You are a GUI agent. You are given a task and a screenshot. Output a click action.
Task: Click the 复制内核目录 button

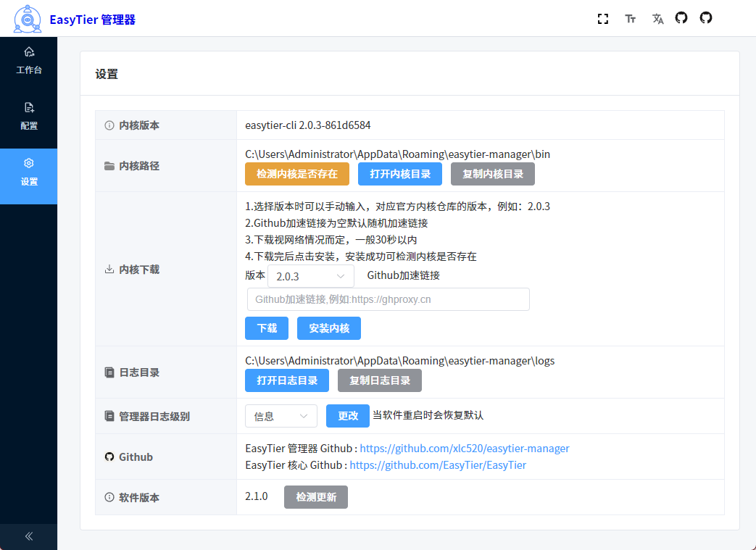pyautogui.click(x=493, y=174)
